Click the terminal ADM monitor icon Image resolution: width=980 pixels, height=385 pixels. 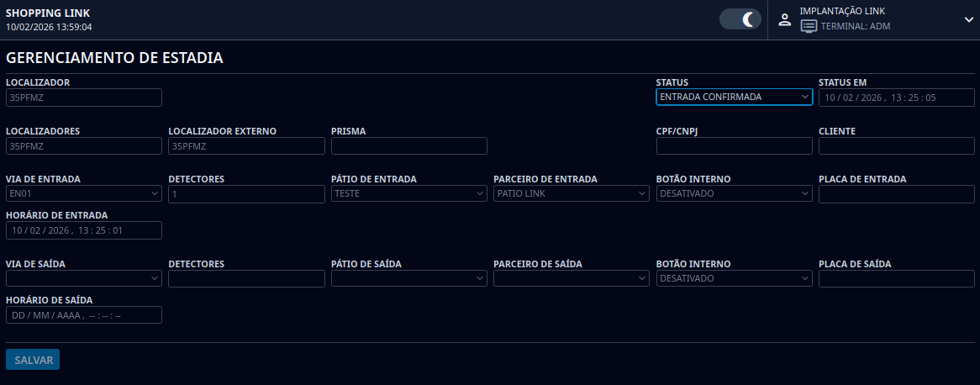coord(809,26)
